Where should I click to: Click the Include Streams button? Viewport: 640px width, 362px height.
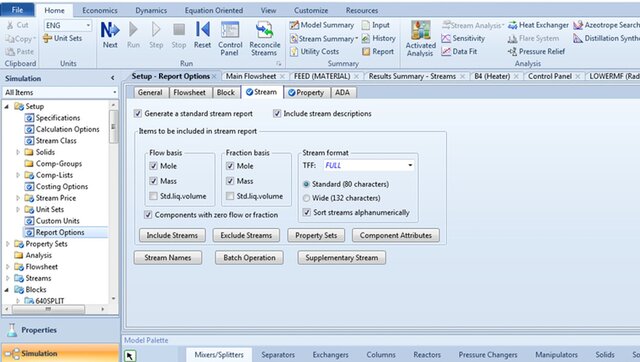pos(172,235)
